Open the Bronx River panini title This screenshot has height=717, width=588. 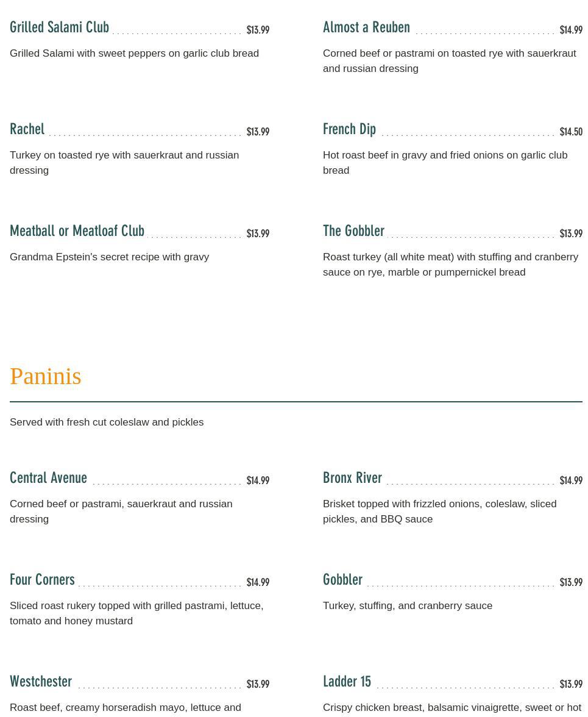pyautogui.click(x=352, y=478)
